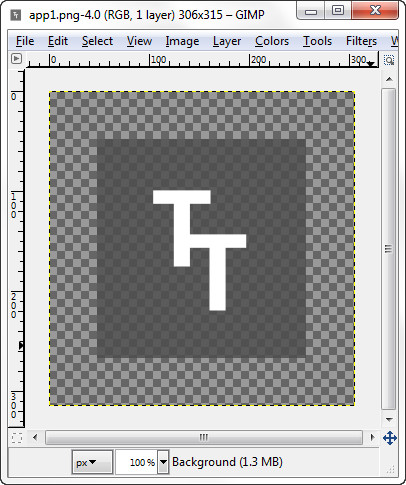Open the View menu
The image size is (406, 485).
139,41
